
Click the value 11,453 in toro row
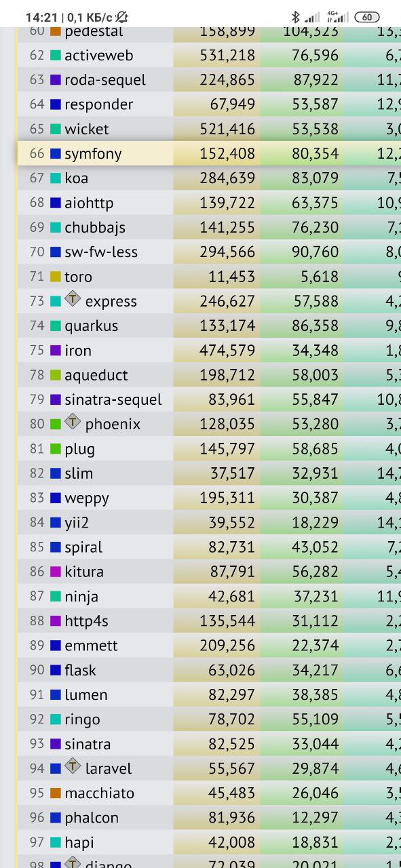click(231, 277)
